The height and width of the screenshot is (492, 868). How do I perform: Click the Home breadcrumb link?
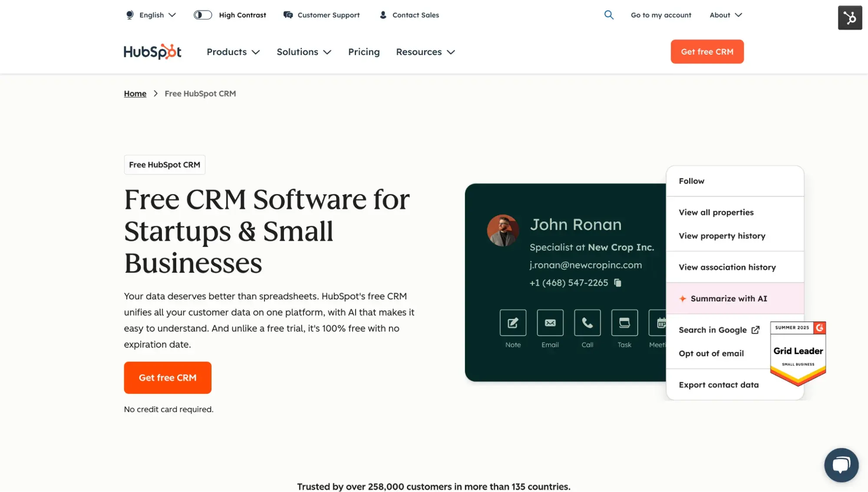(x=135, y=93)
